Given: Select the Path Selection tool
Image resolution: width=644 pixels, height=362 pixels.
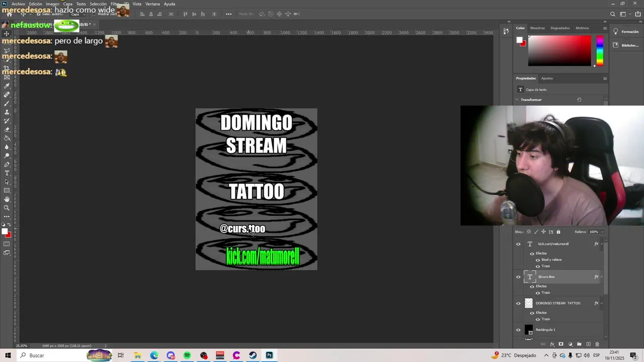Looking at the screenshot, I should click(7, 182).
